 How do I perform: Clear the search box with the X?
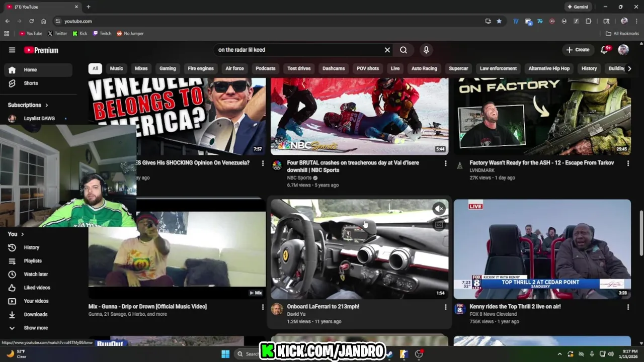(387, 50)
